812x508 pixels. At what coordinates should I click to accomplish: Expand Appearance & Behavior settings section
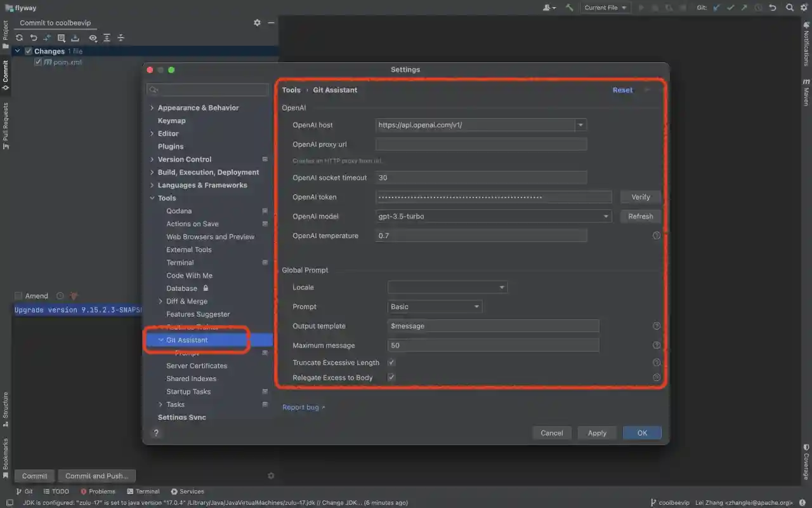point(152,108)
